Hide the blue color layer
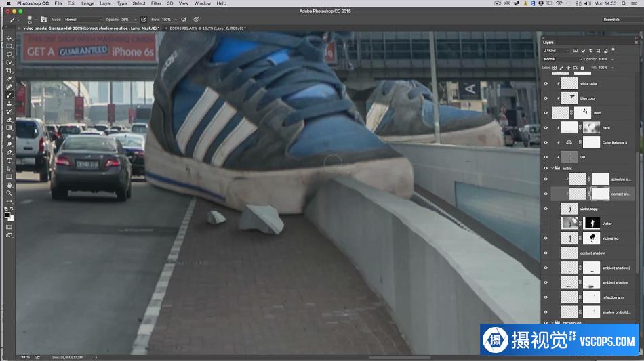The width and height of the screenshot is (644, 361). tap(546, 98)
